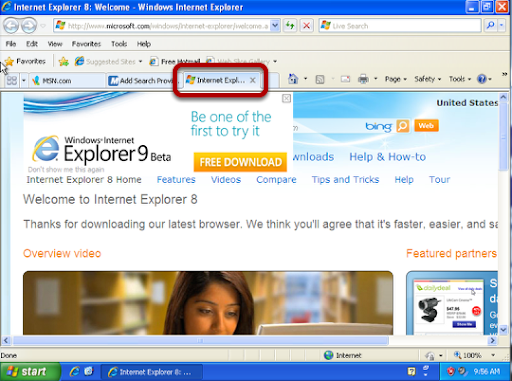Close the IE9 Beta ad overlay
This screenshot has width=512, height=381.
point(286,98)
